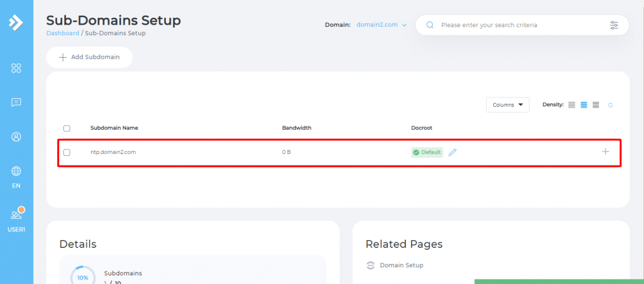Toggle the select-all checkbox in table header

click(x=67, y=128)
